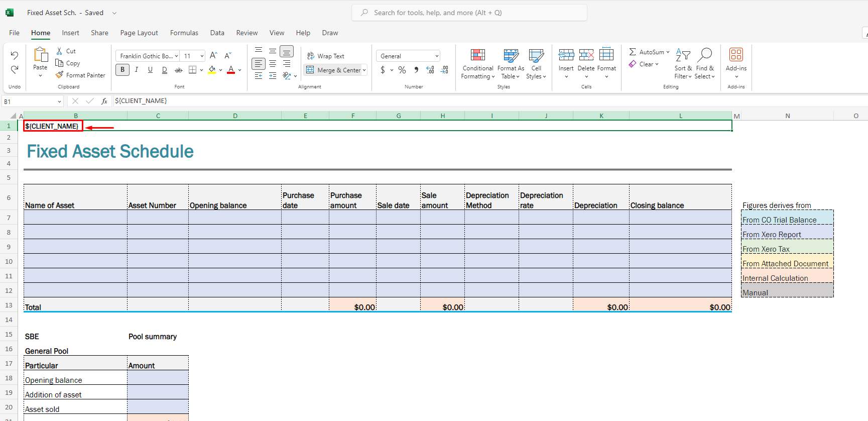This screenshot has width=868, height=421.
Task: Toggle Italic formatting
Action: pyautogui.click(x=137, y=70)
